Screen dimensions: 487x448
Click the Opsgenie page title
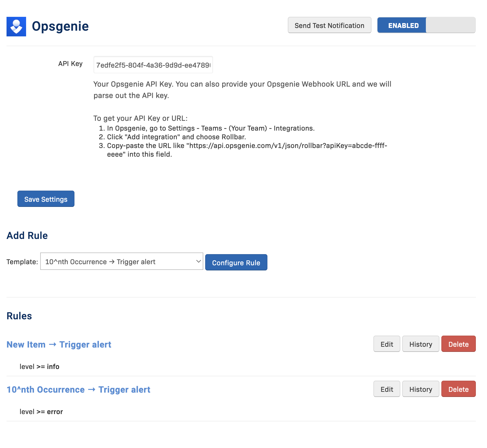[x=60, y=26]
